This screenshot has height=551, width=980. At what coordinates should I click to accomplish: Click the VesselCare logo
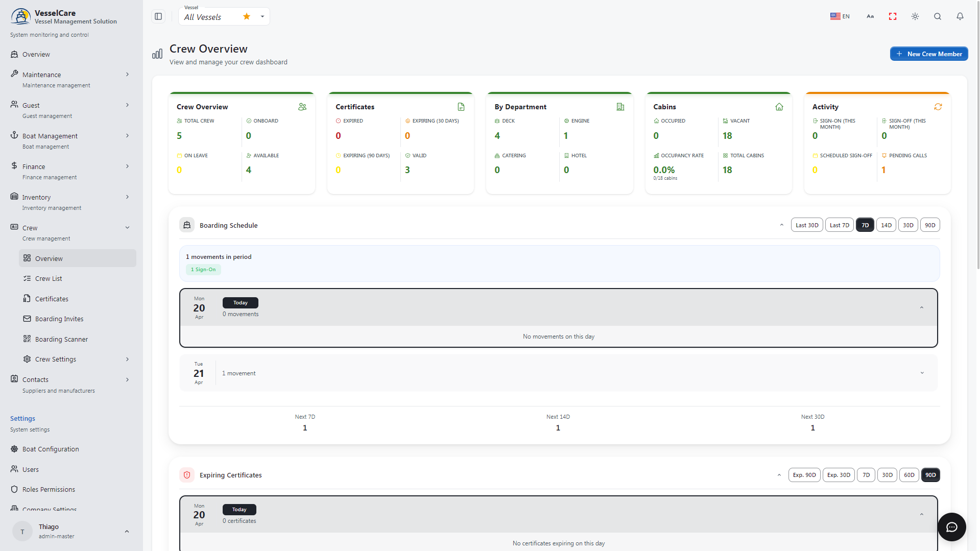(20, 16)
